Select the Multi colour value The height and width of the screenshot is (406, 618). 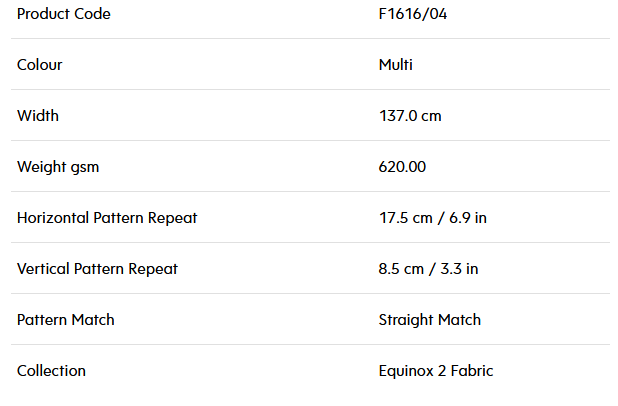396,65
